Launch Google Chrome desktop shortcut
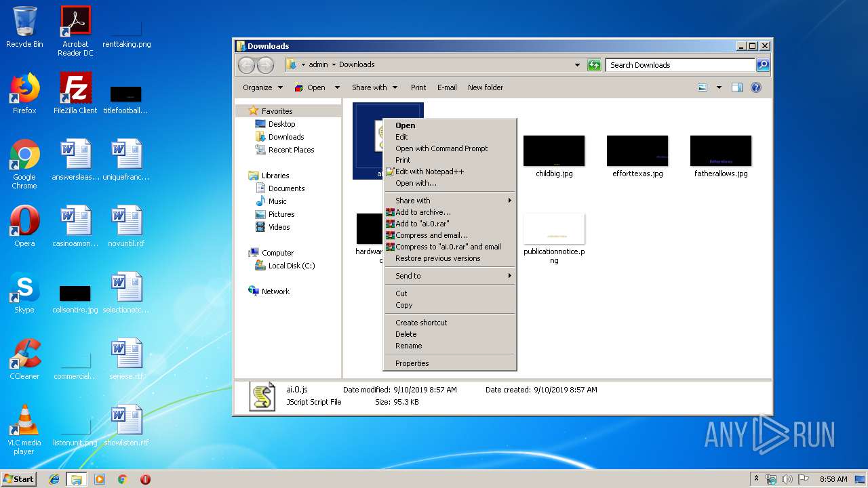The height and width of the screenshot is (488, 868). tap(24, 164)
